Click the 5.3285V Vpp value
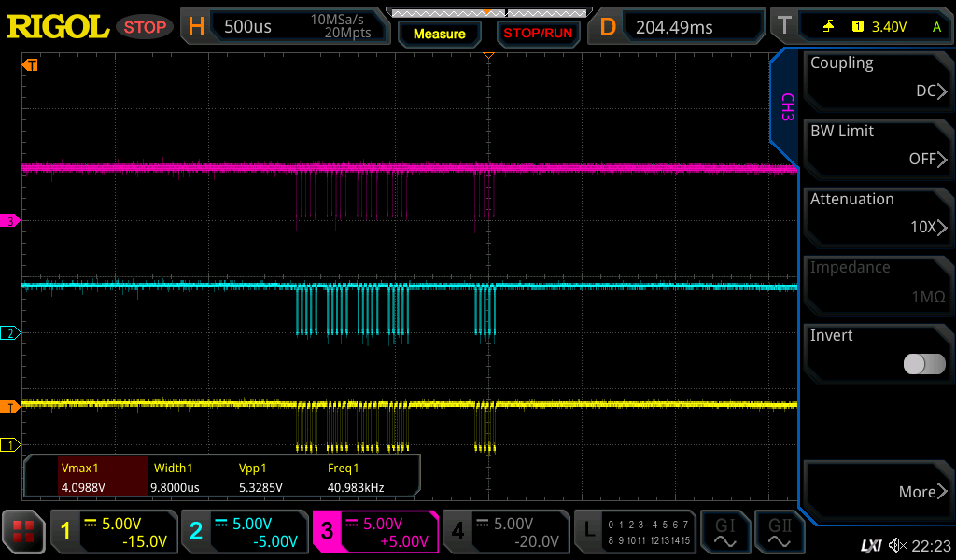The width and height of the screenshot is (956, 560). 260,487
